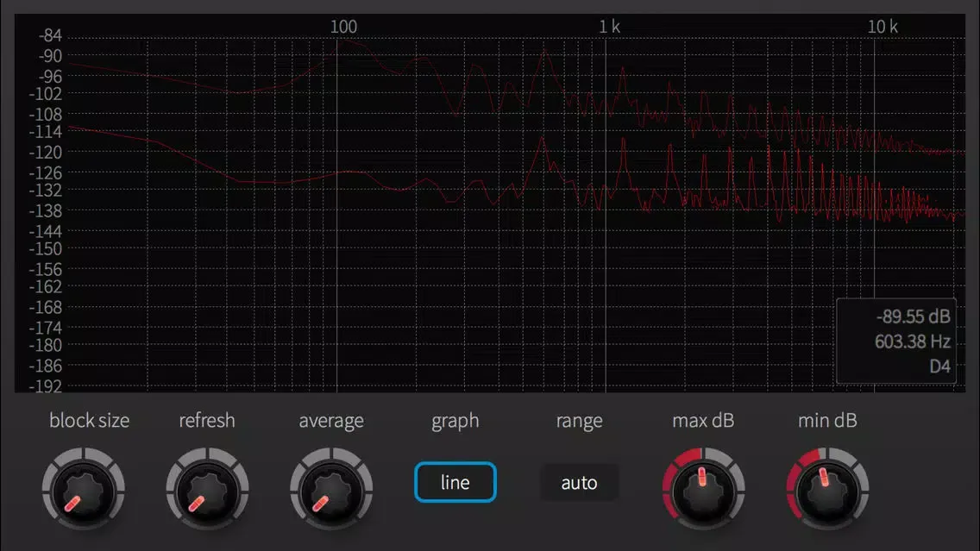
Task: Click the -89.55 dB readout value
Action: (x=913, y=316)
